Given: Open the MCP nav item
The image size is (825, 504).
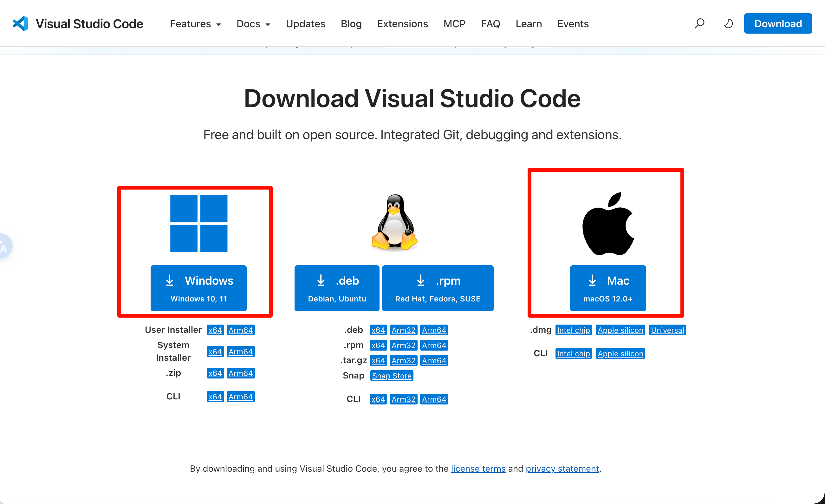Looking at the screenshot, I should click(x=454, y=24).
